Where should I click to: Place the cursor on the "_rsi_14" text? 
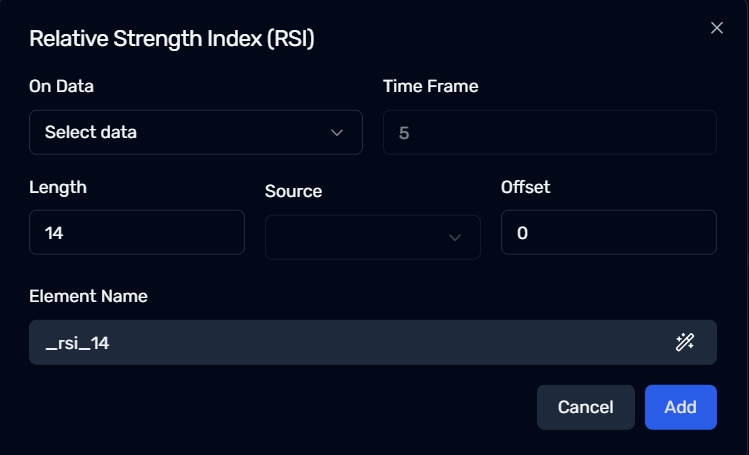77,343
